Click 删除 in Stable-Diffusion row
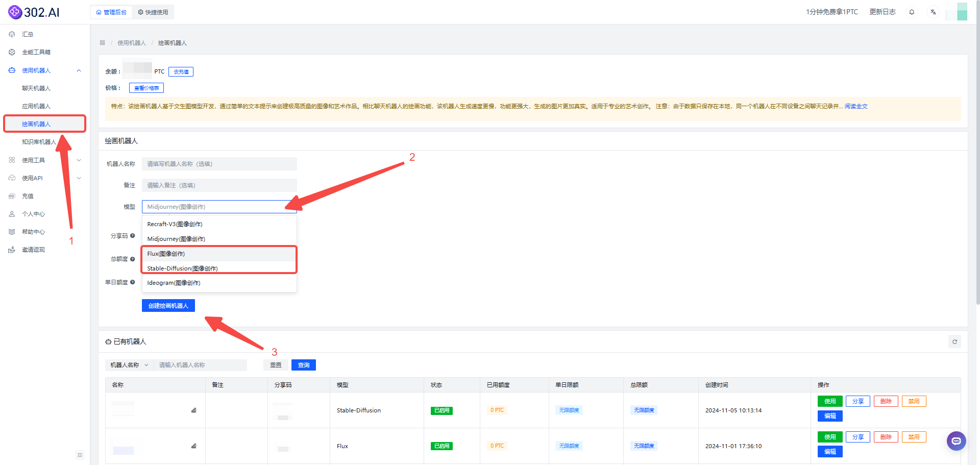 [x=886, y=401]
